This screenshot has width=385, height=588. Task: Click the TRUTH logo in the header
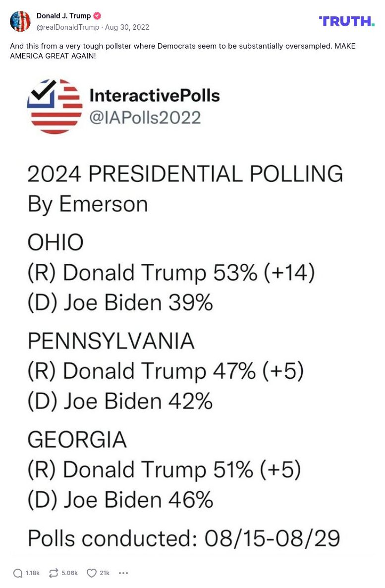tap(346, 21)
